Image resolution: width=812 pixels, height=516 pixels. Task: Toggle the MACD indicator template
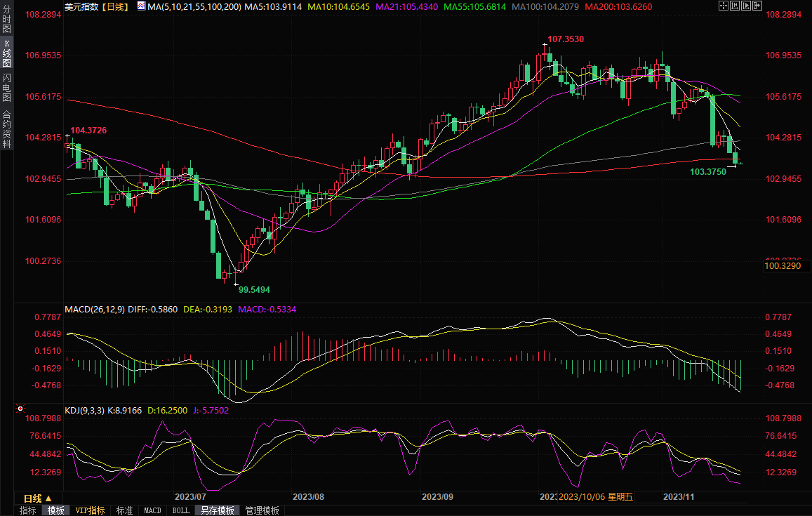tap(152, 510)
